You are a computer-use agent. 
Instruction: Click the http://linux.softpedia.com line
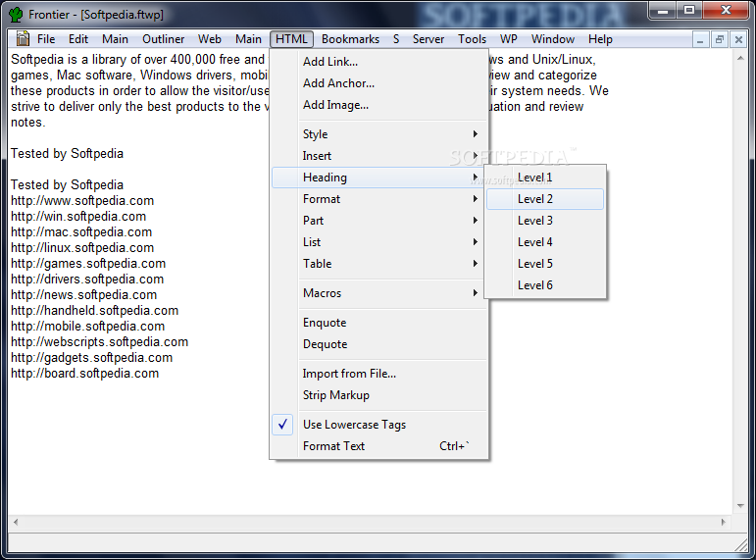[x=82, y=248]
